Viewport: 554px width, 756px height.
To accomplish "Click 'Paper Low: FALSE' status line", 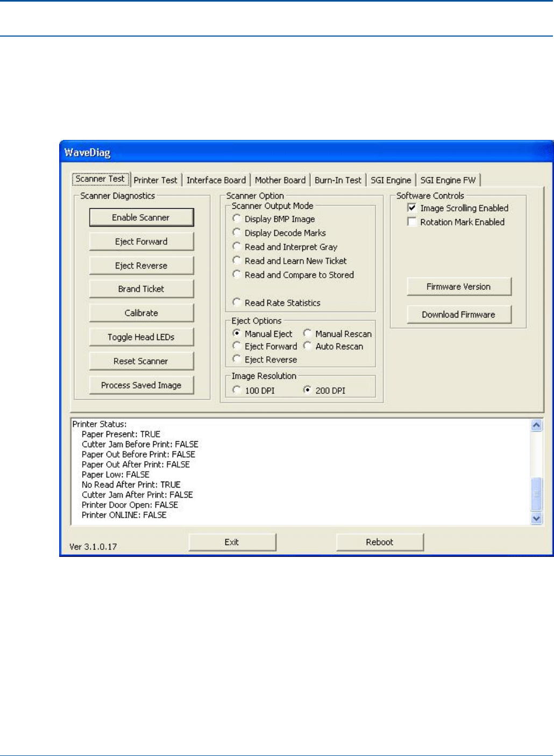I will pyautogui.click(x=116, y=475).
